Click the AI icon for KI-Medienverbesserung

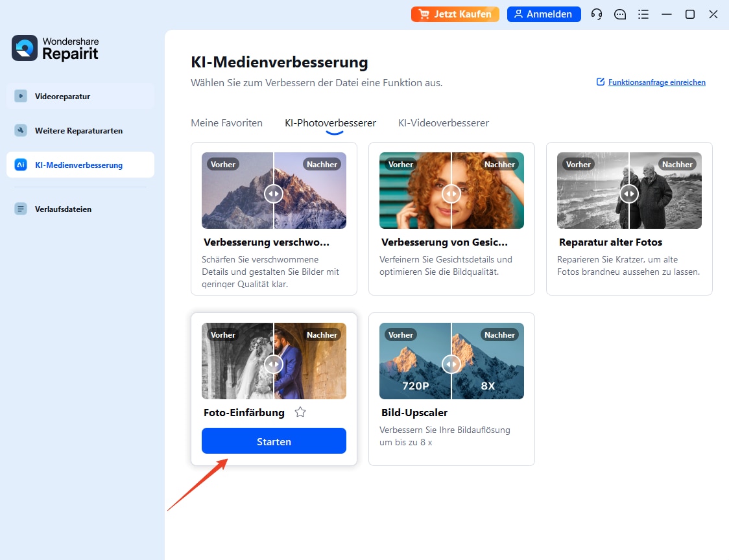tap(21, 165)
